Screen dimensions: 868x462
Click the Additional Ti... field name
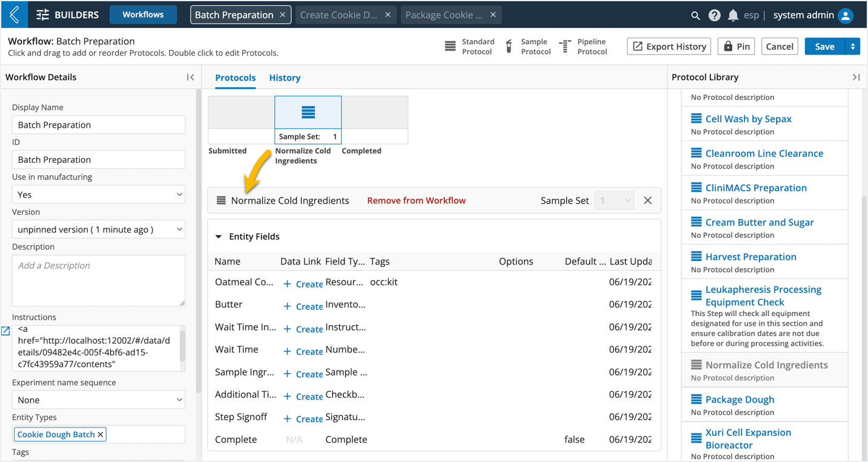pos(245,394)
